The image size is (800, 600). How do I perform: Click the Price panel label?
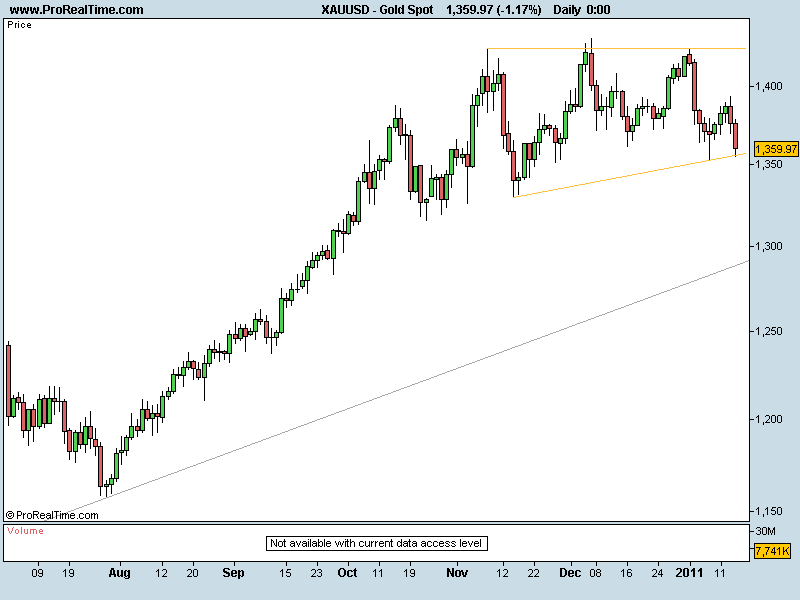click(x=19, y=25)
